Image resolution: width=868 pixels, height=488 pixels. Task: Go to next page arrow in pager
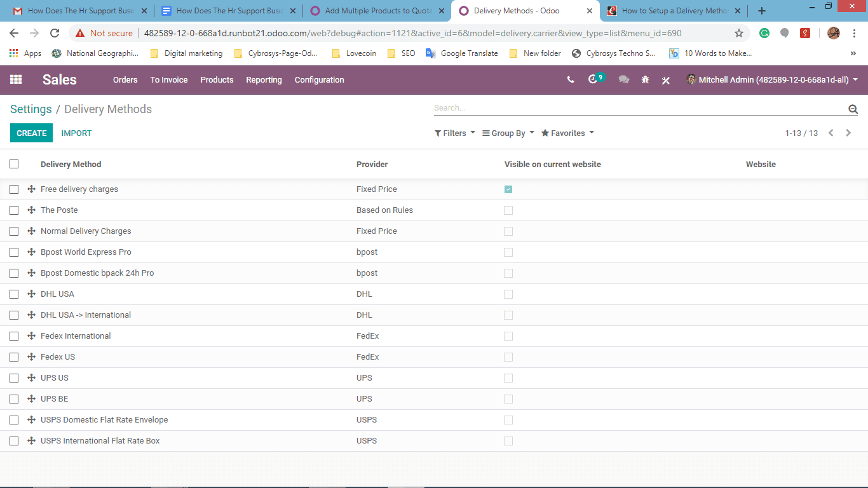tap(848, 133)
